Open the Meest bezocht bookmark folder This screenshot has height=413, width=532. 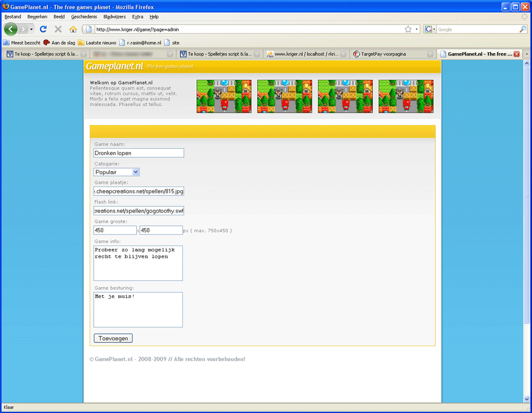tap(22, 43)
